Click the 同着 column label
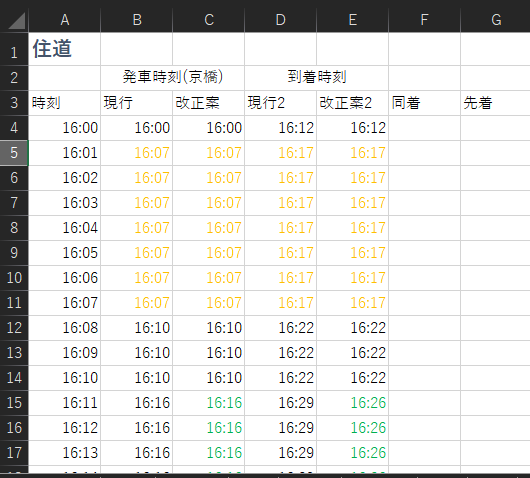The width and height of the screenshot is (530, 478). 425,103
